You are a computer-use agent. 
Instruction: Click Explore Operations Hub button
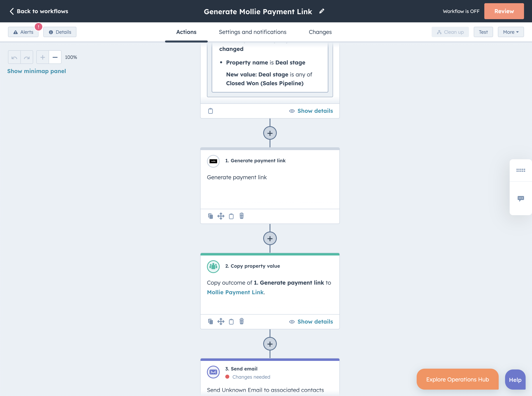[x=458, y=379]
